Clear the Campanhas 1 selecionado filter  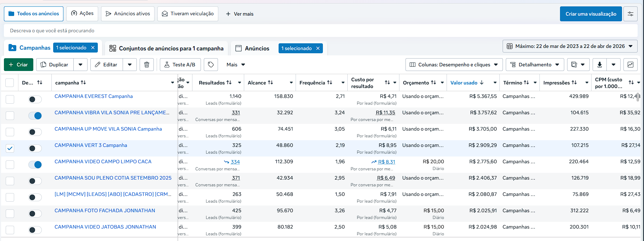coord(93,48)
